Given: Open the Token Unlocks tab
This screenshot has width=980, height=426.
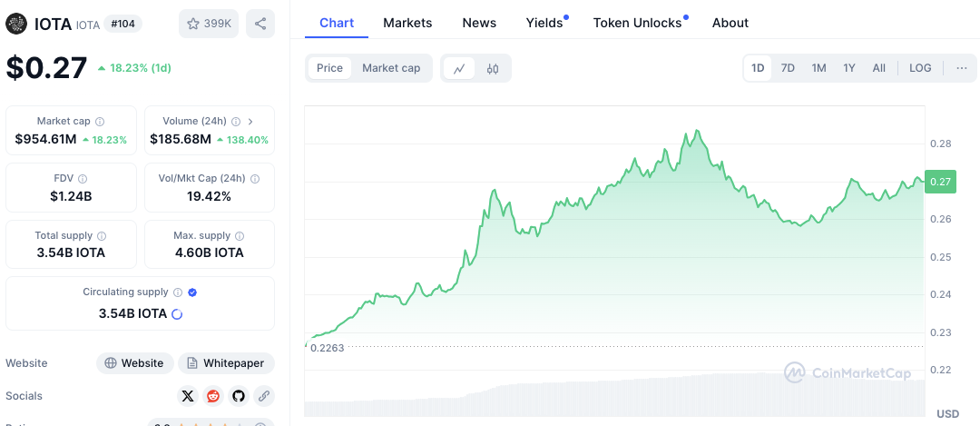Looking at the screenshot, I should point(638,23).
